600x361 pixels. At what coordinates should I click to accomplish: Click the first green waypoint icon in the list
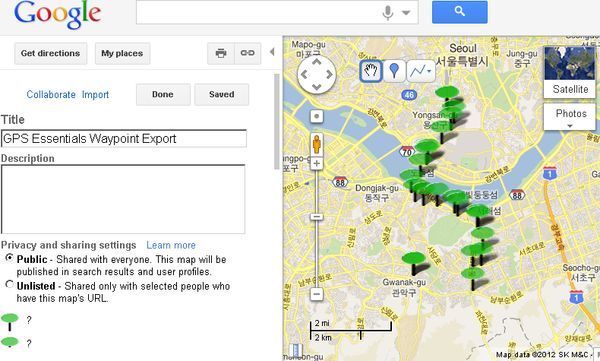click(10, 322)
